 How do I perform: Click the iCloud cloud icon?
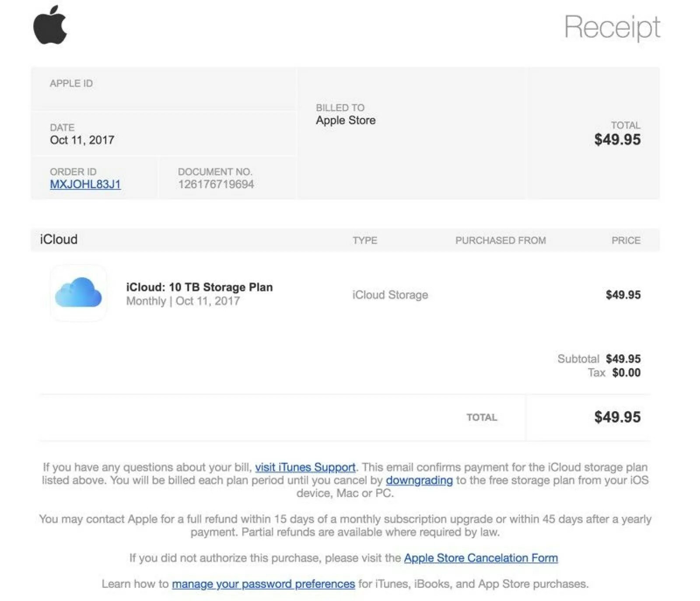[78, 293]
